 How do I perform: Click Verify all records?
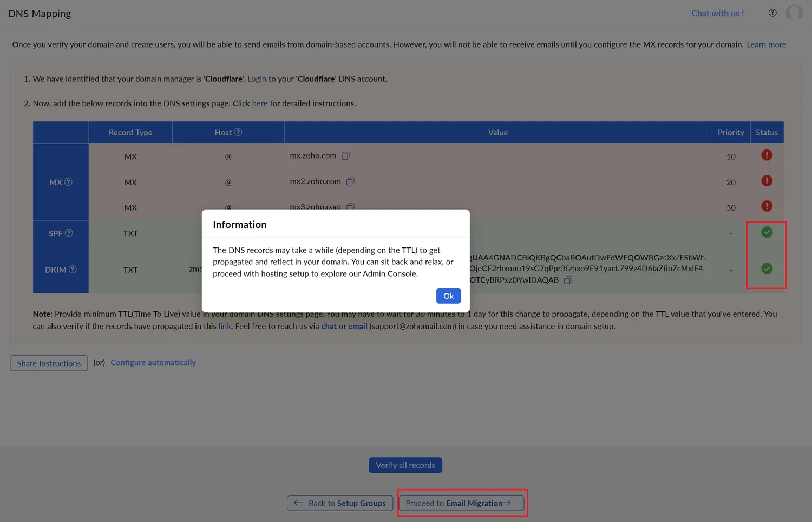(405, 465)
